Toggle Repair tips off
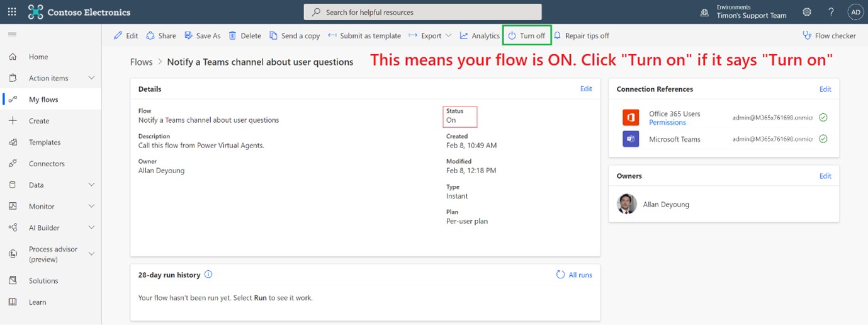Image resolution: width=868 pixels, height=325 pixels. coord(581,36)
